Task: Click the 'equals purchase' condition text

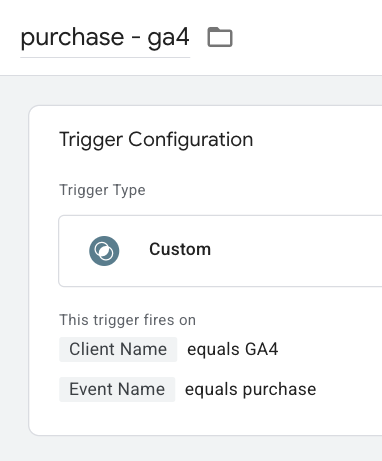Action: point(251,389)
